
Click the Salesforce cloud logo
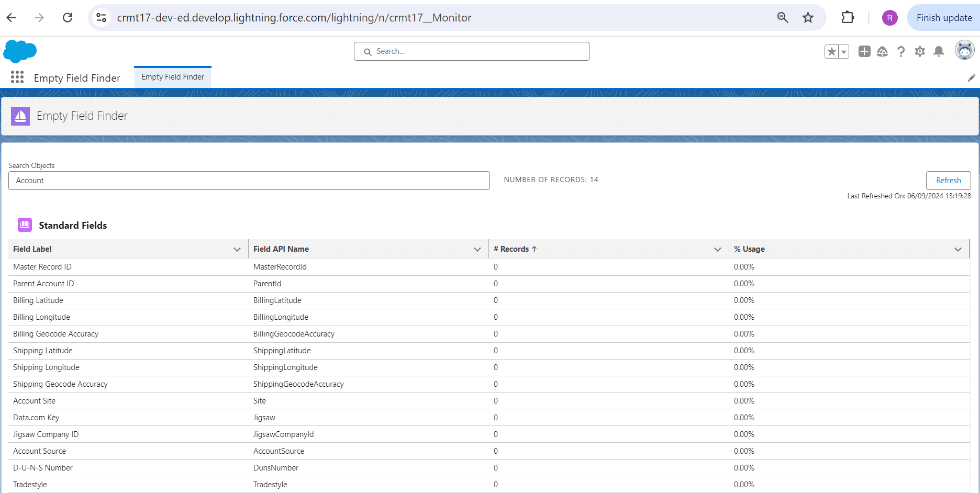[20, 51]
